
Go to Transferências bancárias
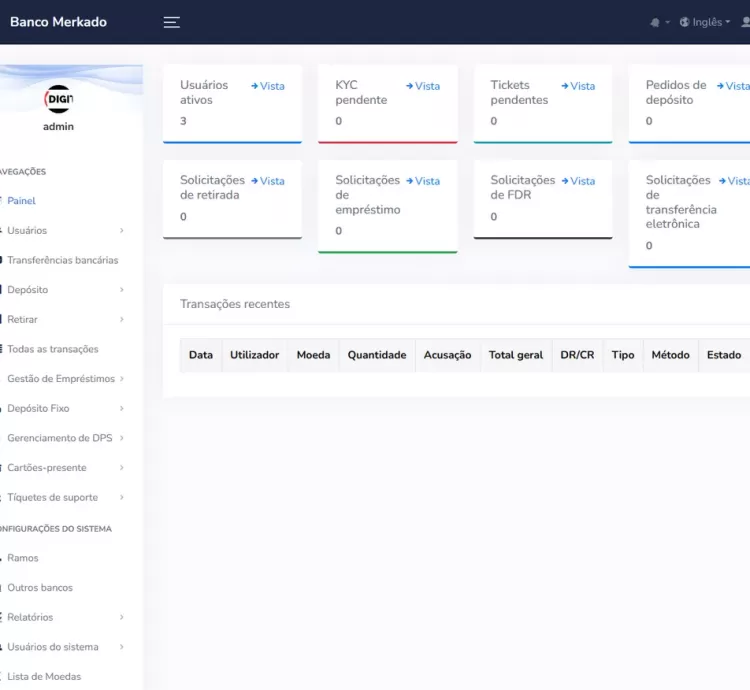point(62,260)
